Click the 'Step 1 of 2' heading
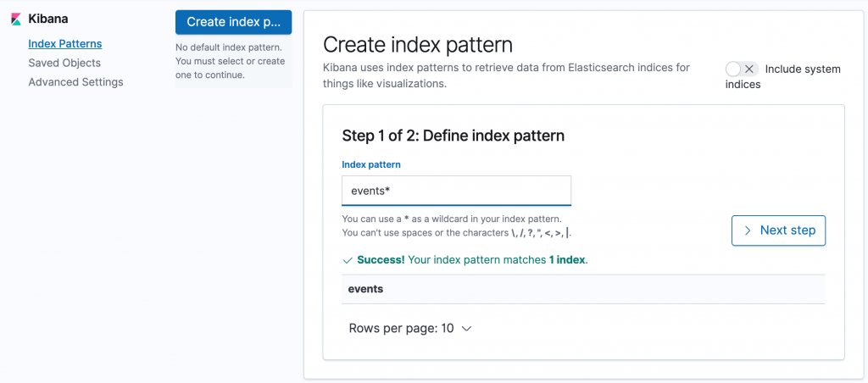The width and height of the screenshot is (868, 383). click(x=453, y=136)
